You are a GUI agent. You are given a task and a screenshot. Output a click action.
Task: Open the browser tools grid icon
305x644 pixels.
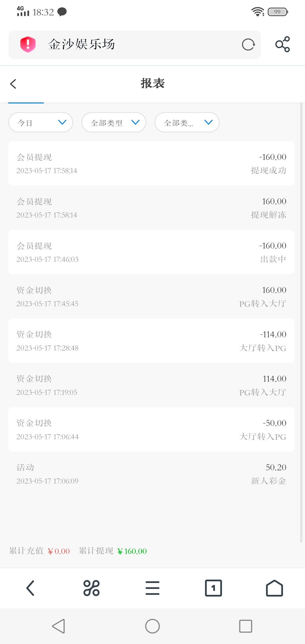tap(91, 588)
